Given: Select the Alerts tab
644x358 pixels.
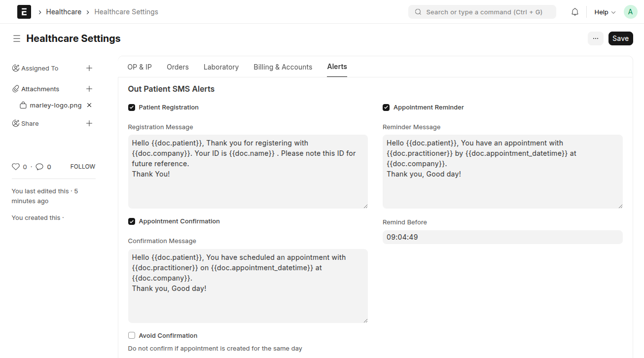Looking at the screenshot, I should 337,67.
